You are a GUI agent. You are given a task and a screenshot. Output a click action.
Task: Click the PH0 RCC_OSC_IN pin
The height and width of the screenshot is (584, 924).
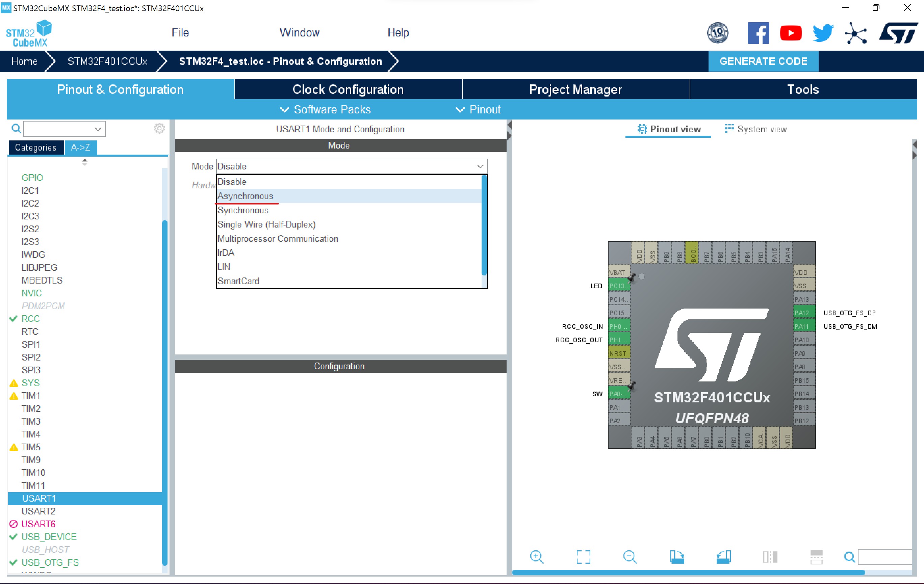[619, 326]
